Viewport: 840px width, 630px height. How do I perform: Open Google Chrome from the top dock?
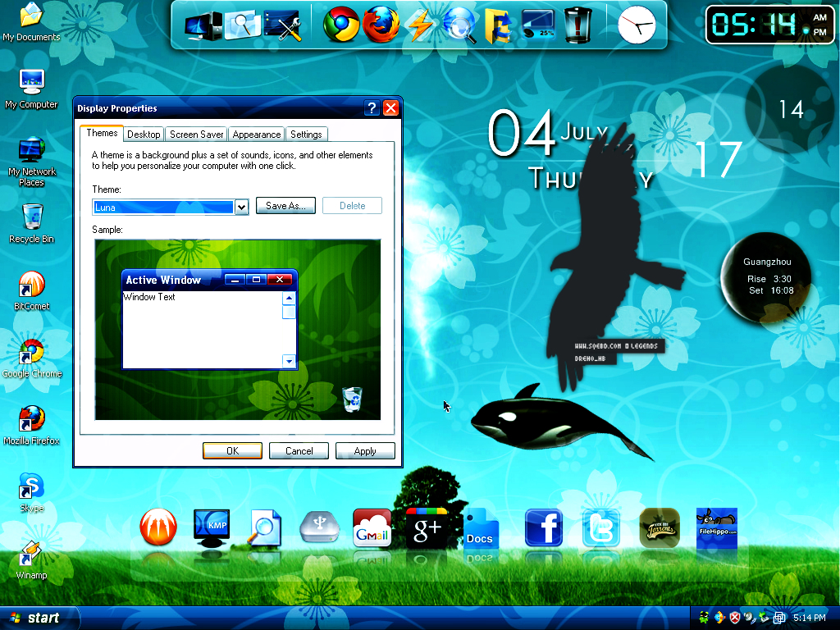click(341, 25)
